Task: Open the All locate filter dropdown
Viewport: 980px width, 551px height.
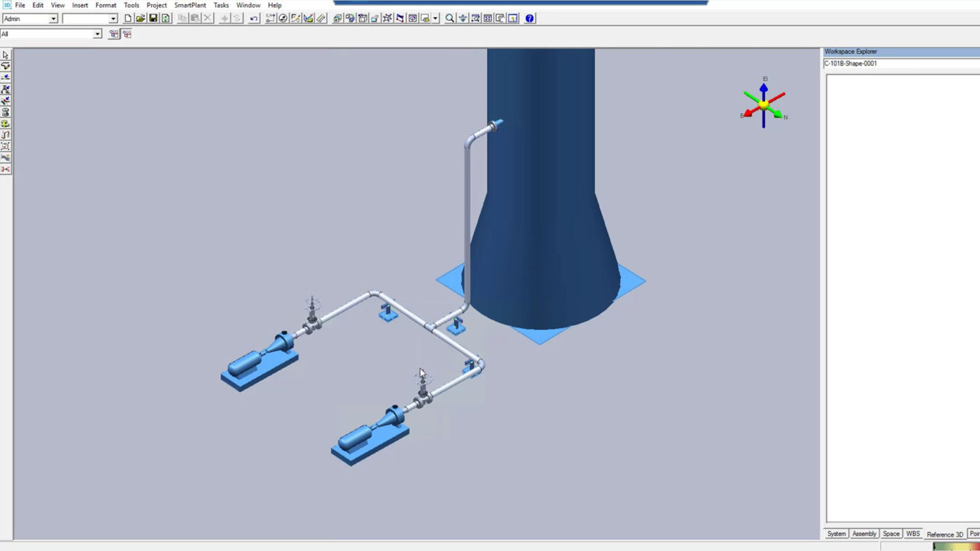Action: pyautogui.click(x=97, y=34)
